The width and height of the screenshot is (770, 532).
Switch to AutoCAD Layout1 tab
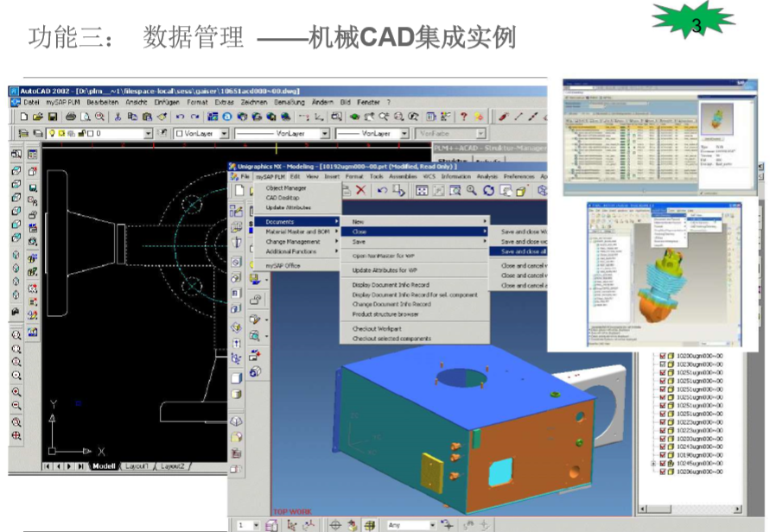(x=136, y=466)
